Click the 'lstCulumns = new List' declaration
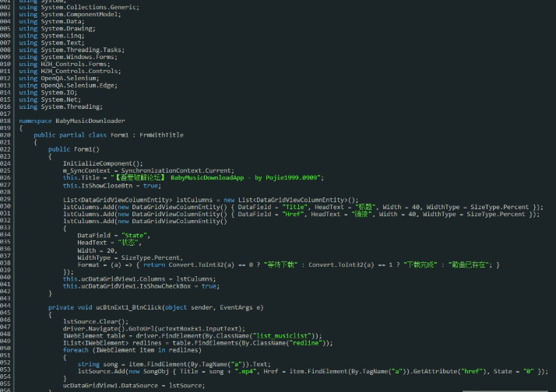Viewport: 556px width, 392px height. [210, 200]
